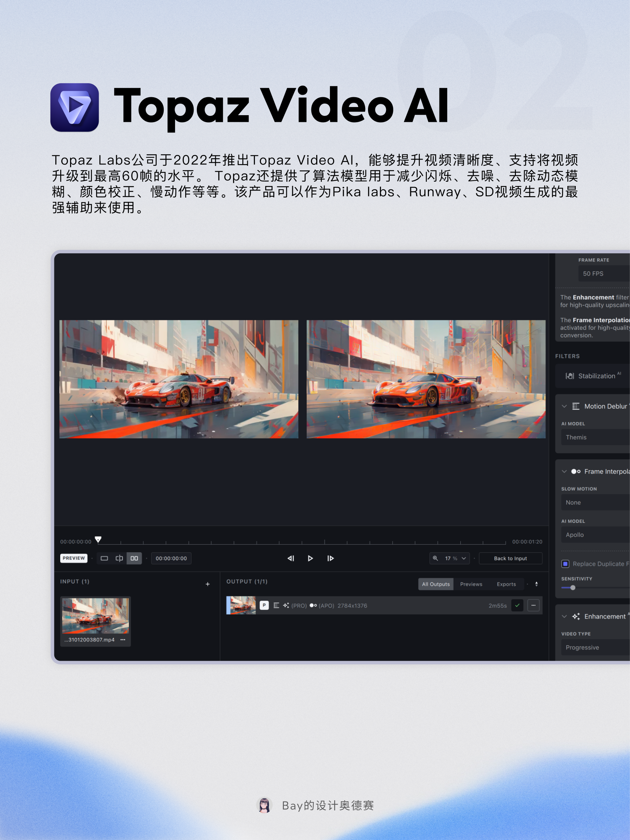Collapse the Enhancement section chevron
Image resolution: width=630 pixels, height=840 pixels.
(564, 616)
